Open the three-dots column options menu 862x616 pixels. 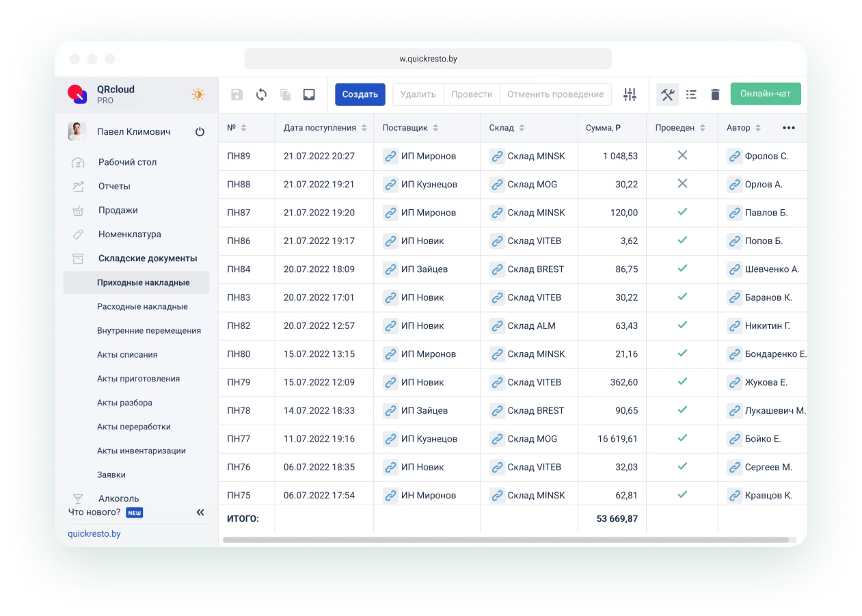788,128
